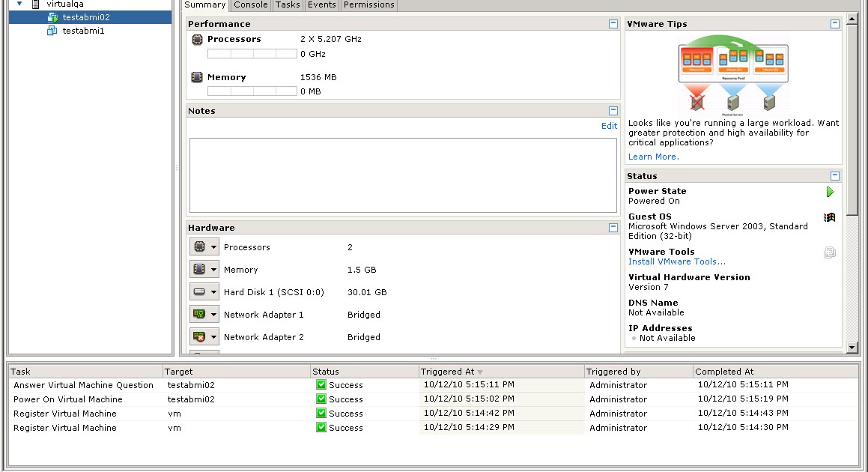
Task: Click the greyed VMware Tools status icon
Action: coord(829,252)
